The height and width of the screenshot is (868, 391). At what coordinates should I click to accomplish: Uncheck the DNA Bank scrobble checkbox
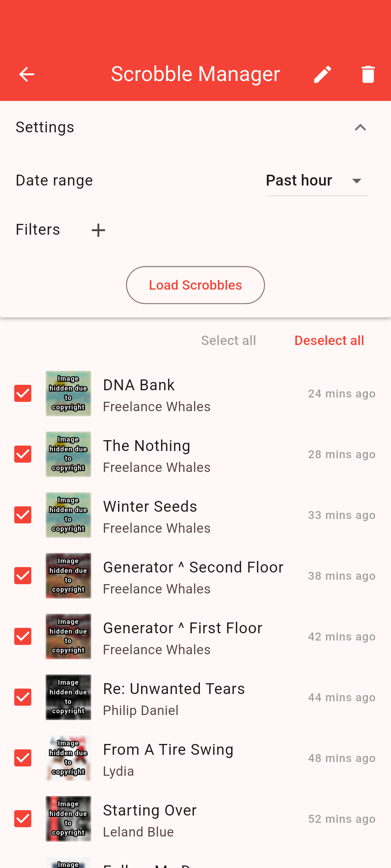click(x=23, y=393)
